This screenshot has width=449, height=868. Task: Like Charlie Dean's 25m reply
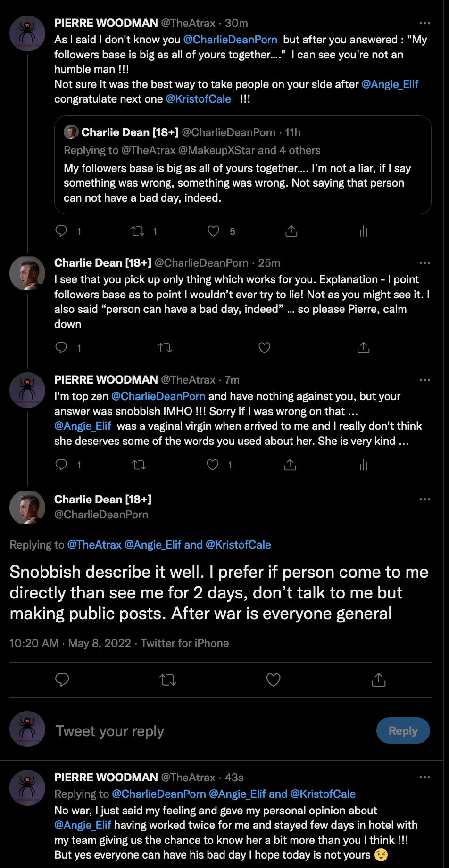(x=265, y=348)
